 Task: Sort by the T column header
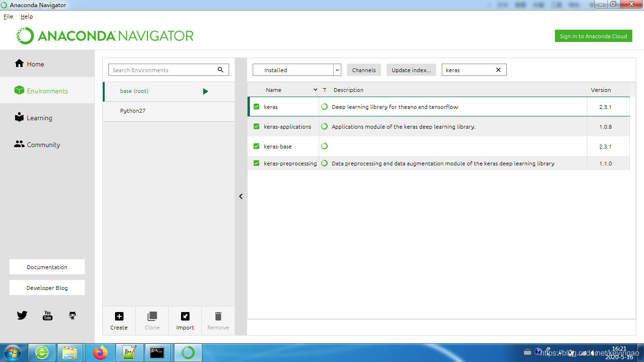coord(324,90)
